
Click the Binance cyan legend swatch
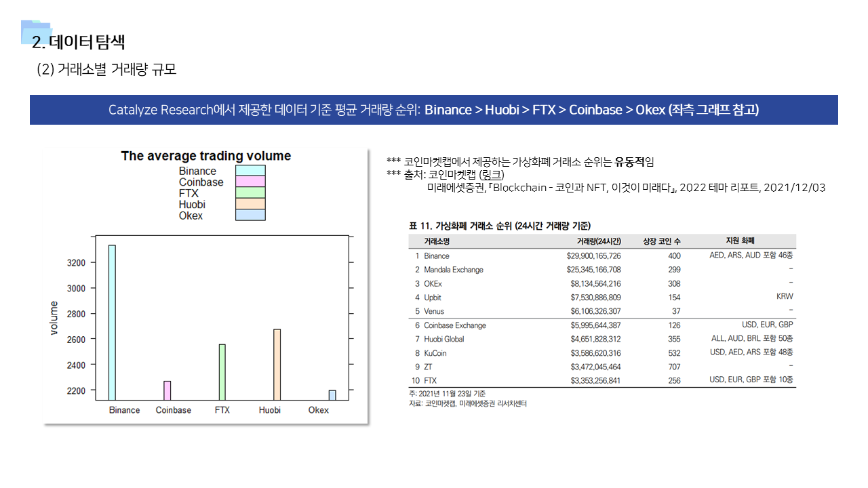(x=250, y=171)
